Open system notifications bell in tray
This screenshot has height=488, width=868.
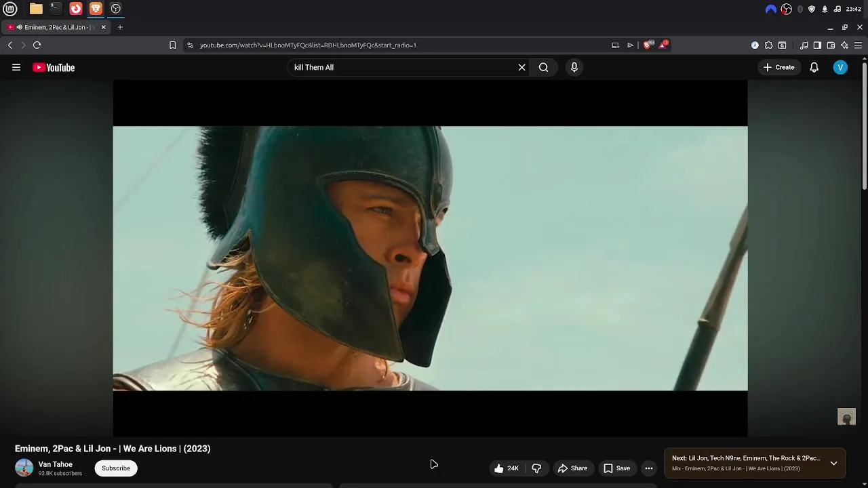click(825, 9)
